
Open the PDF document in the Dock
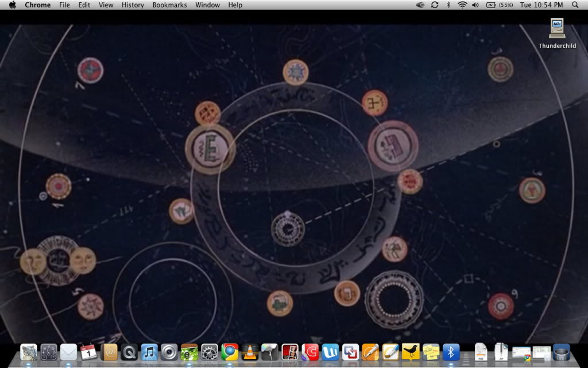click(x=481, y=352)
